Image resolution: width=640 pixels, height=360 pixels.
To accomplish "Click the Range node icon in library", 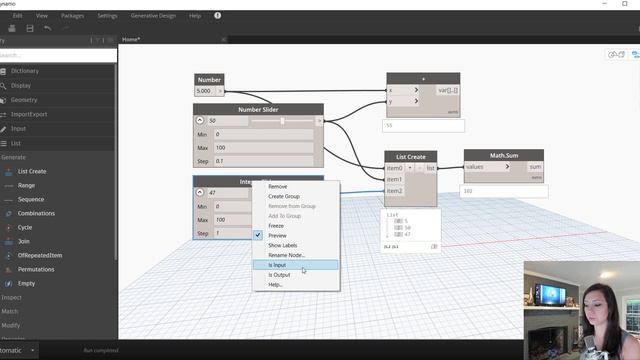I will [9, 185].
